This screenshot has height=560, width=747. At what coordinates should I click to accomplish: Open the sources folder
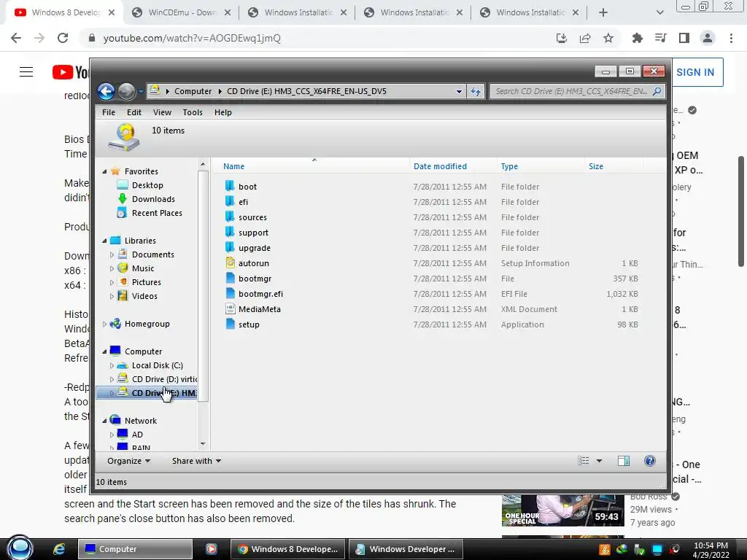click(252, 217)
